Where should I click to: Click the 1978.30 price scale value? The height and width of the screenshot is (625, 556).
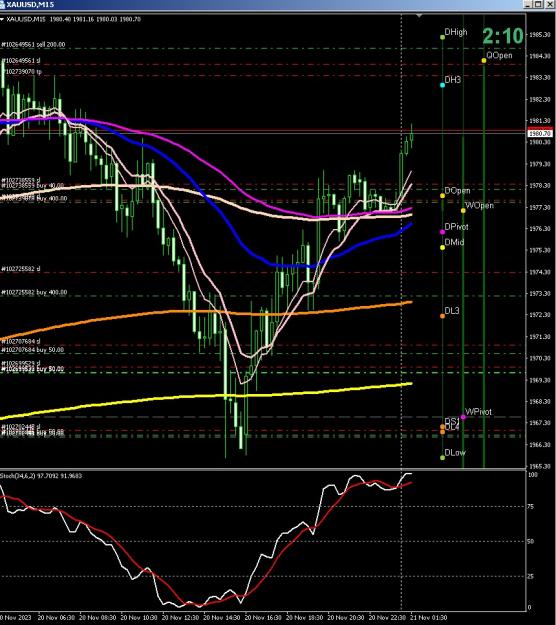point(540,185)
